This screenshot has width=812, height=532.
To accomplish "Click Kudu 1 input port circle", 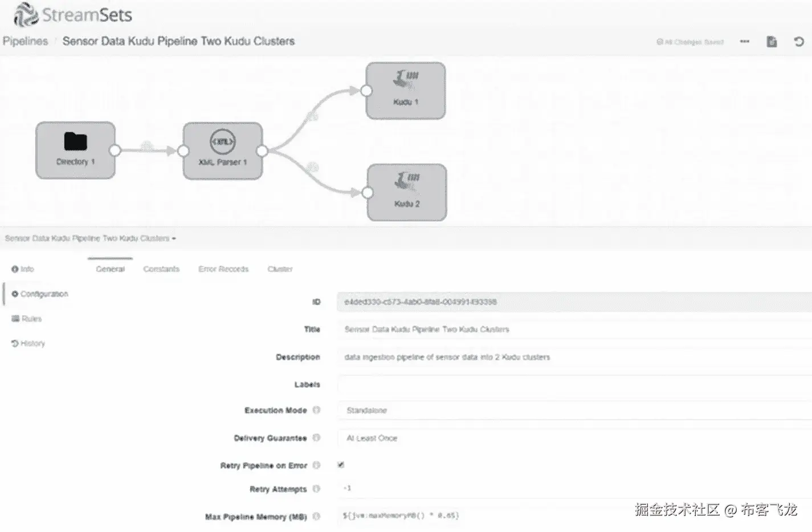I will (x=366, y=91).
